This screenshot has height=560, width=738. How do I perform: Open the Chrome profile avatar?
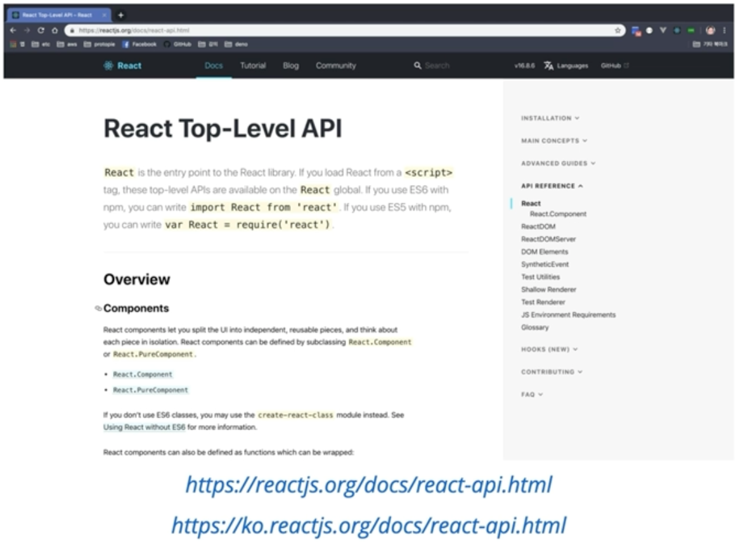(x=710, y=30)
